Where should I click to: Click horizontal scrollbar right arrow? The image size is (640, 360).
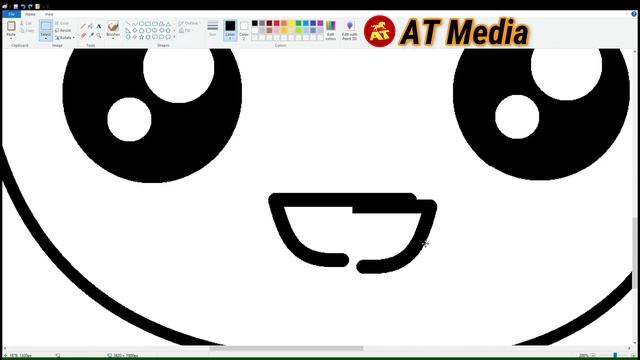tap(629, 348)
